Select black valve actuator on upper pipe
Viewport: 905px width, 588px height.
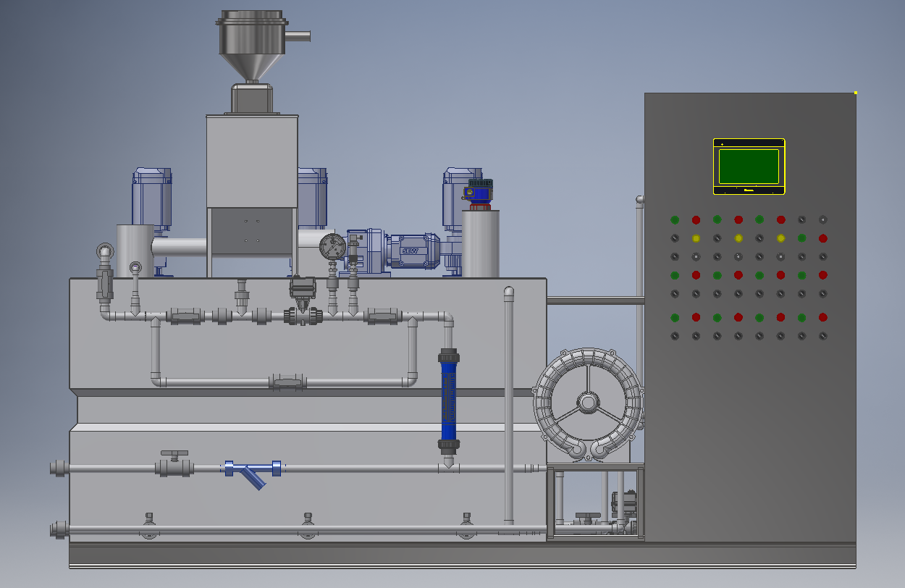tap(302, 287)
